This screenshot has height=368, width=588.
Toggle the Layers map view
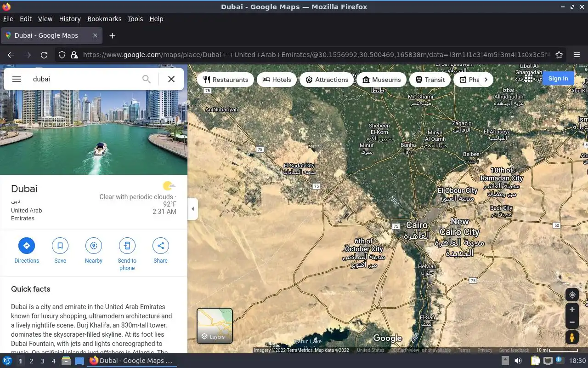[215, 326]
